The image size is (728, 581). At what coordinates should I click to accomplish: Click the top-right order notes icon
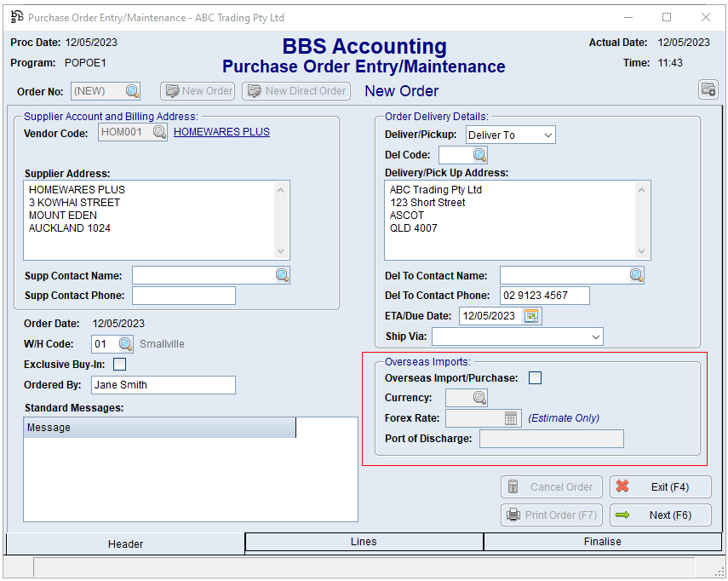tap(708, 89)
